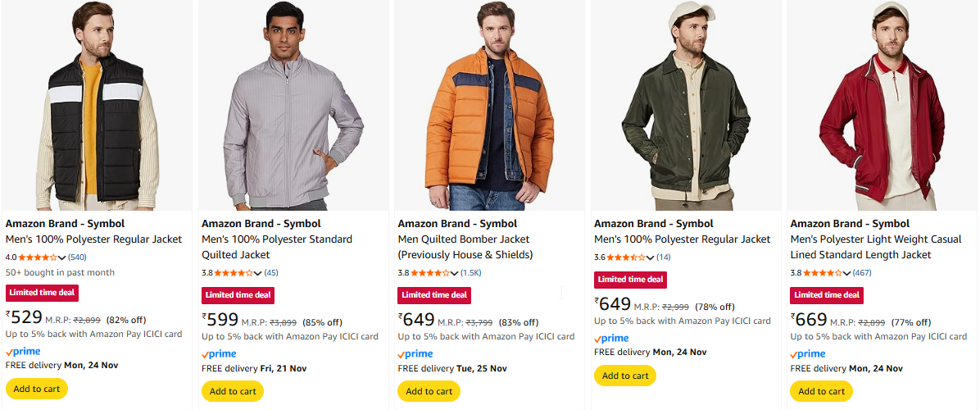Add grey quilted jacket to cart

[x=233, y=391]
